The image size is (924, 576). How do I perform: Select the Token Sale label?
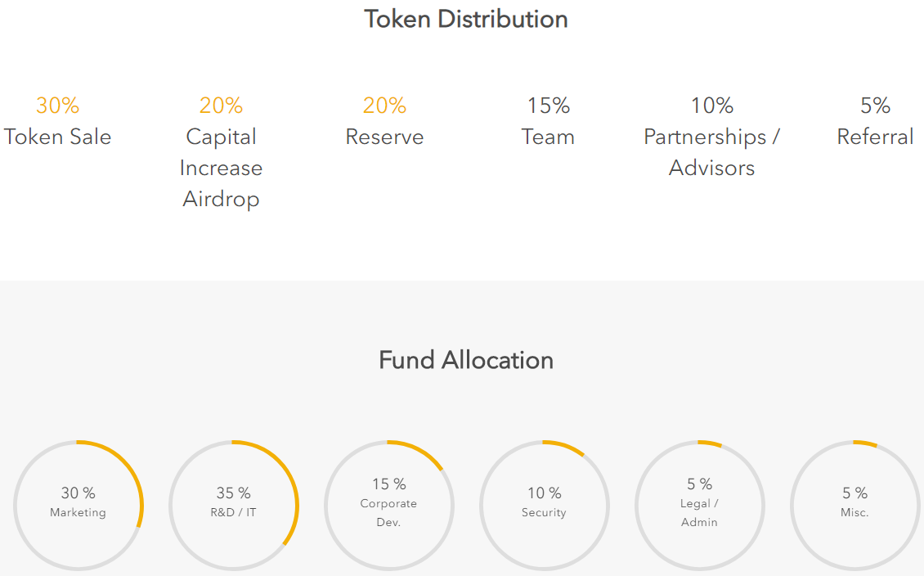point(57,137)
